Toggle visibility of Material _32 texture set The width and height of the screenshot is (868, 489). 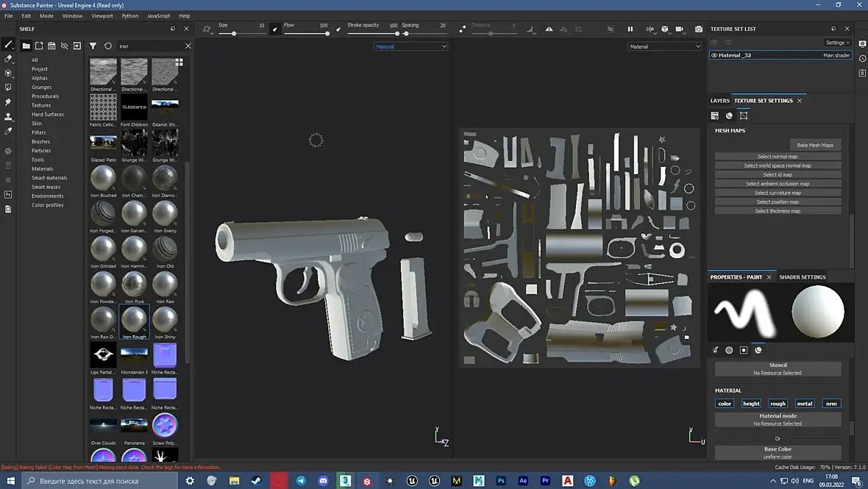[x=714, y=55]
